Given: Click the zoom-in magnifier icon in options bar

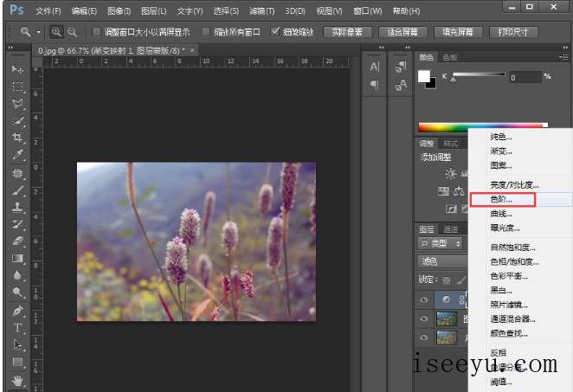Looking at the screenshot, I should 57,32.
